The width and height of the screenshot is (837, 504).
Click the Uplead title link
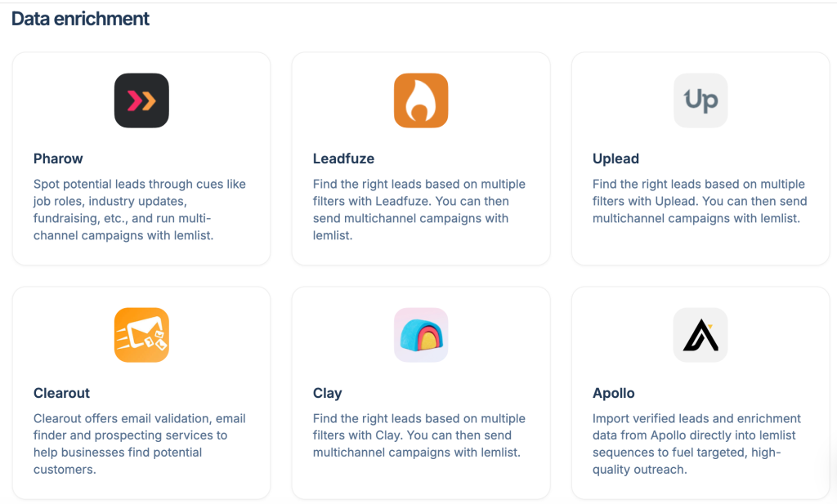pyautogui.click(x=615, y=158)
